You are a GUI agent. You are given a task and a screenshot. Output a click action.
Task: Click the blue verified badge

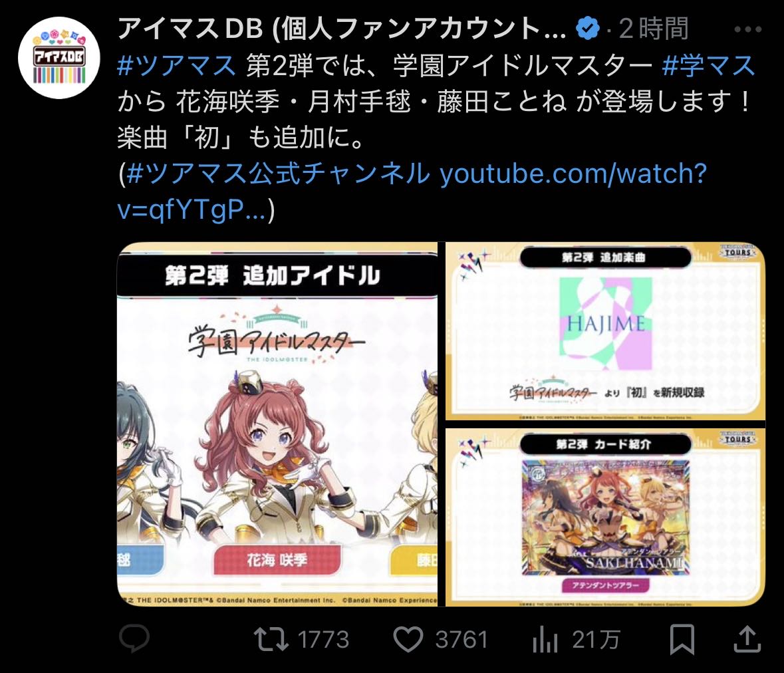coord(587,29)
